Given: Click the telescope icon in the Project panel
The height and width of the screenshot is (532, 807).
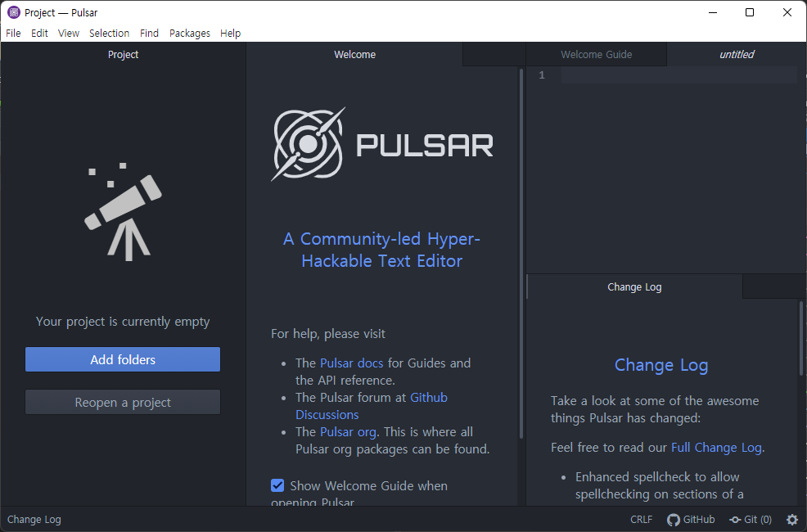Looking at the screenshot, I should coord(123,211).
